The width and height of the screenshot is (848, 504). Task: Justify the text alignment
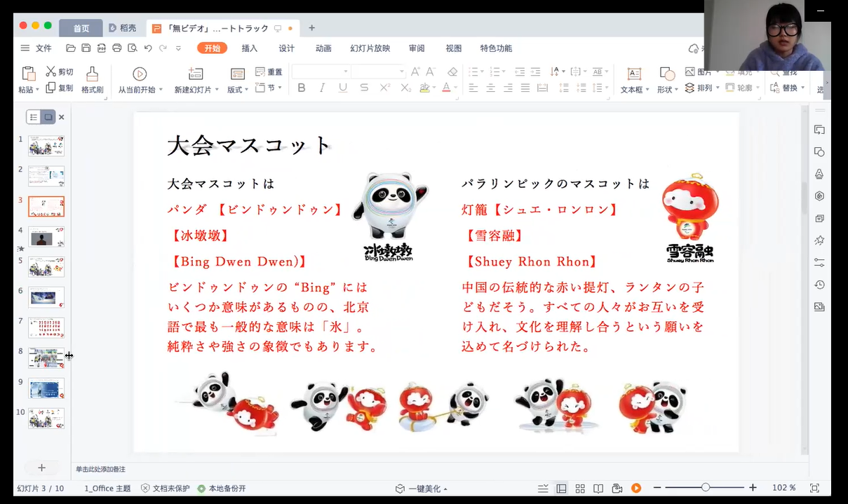pos(525,88)
